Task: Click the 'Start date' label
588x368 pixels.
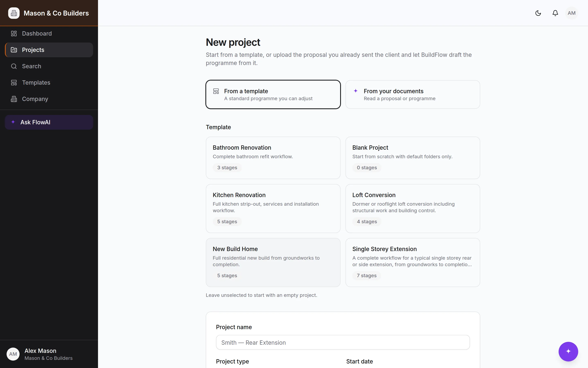Action: pos(359,361)
